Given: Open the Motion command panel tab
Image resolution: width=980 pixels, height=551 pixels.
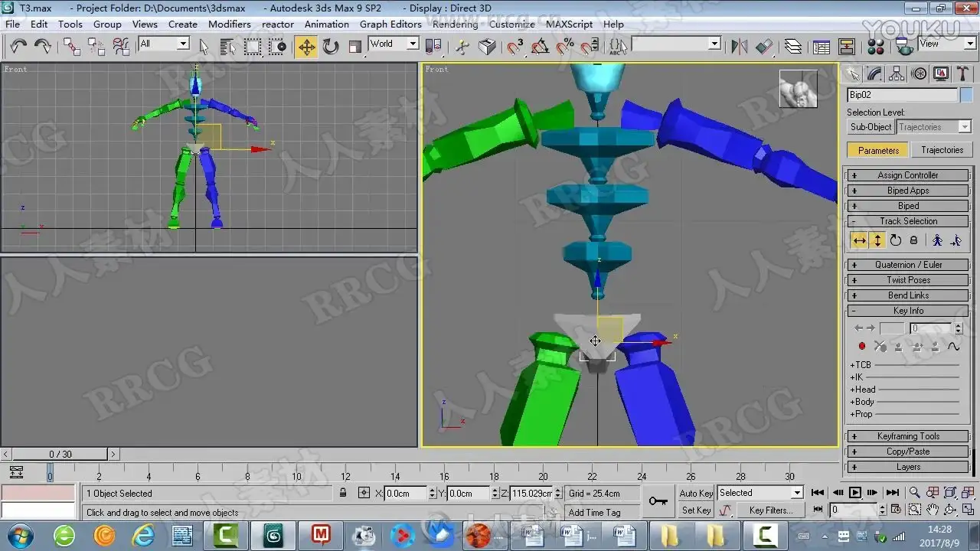Looking at the screenshot, I should point(919,73).
